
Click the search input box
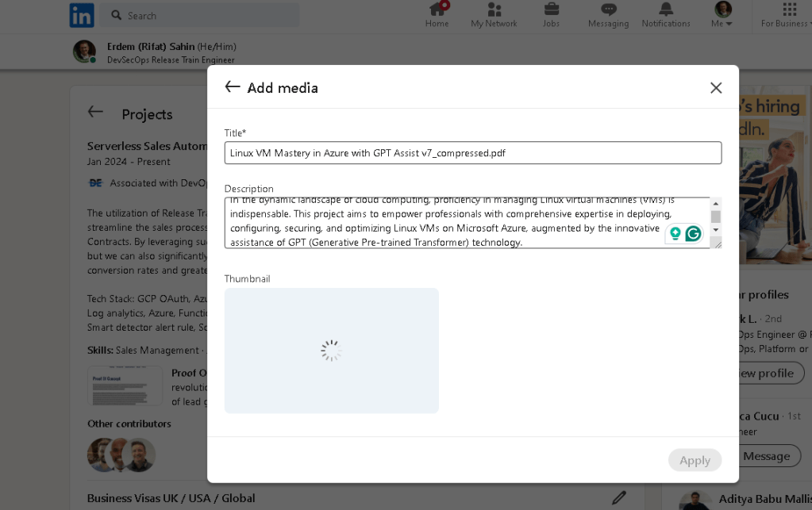pos(199,16)
